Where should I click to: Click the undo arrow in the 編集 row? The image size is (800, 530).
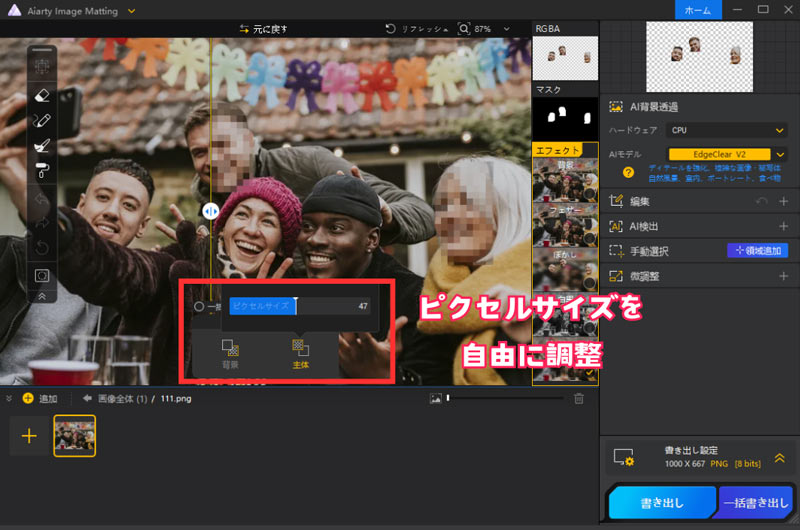[x=761, y=201]
